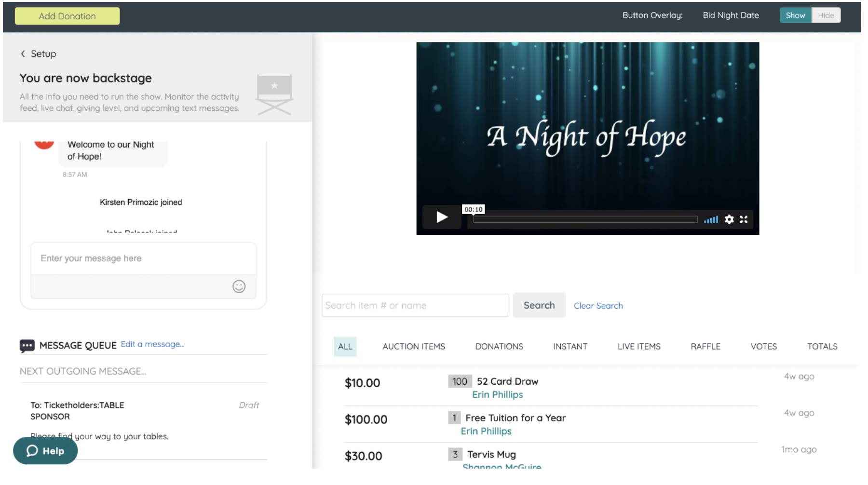Click the $30.00 amount
The height and width of the screenshot is (485, 868).
pos(363,456)
